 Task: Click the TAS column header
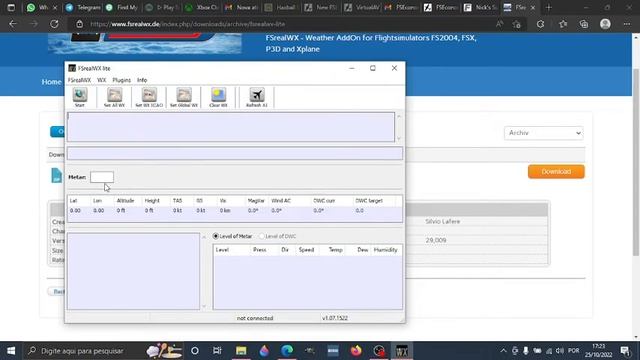tap(177, 201)
